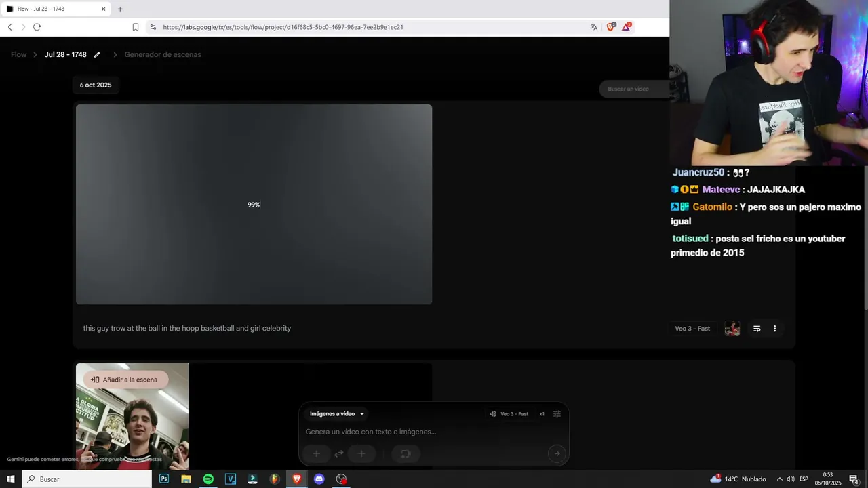Switch to Brave browser in taskbar
Viewport: 868px width, 488px height.
[297, 479]
